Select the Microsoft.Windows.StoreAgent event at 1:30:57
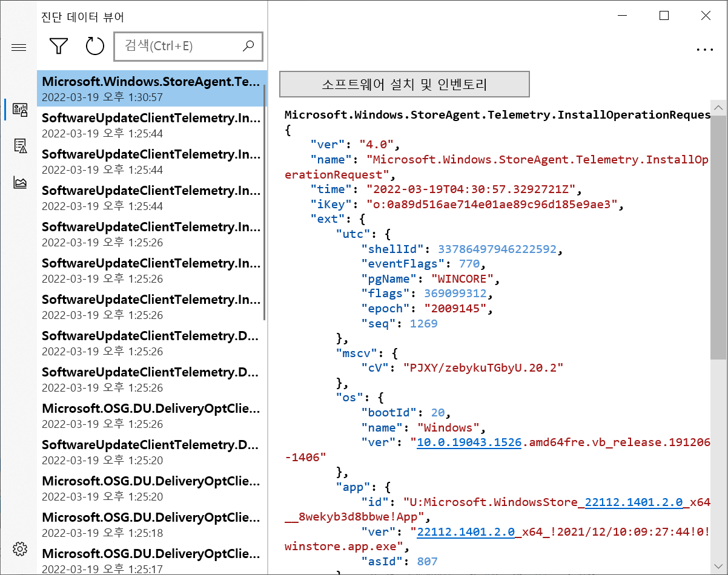This screenshot has height=575, width=728. 151,88
